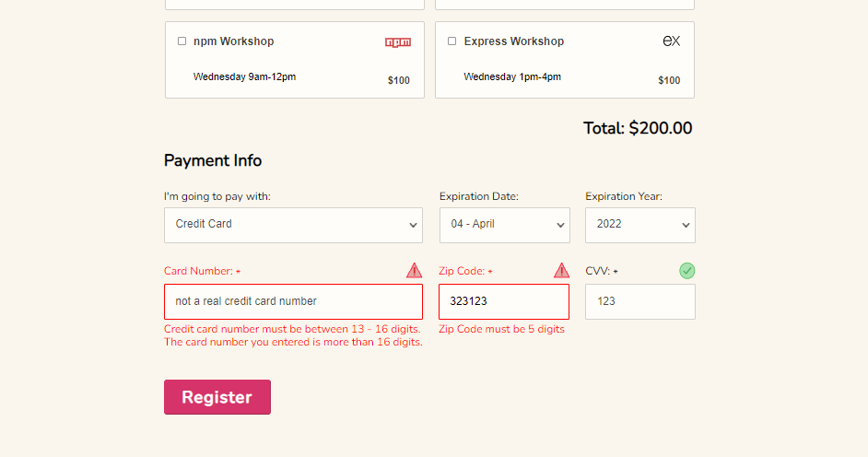Click the Card Number field label

tap(199, 272)
